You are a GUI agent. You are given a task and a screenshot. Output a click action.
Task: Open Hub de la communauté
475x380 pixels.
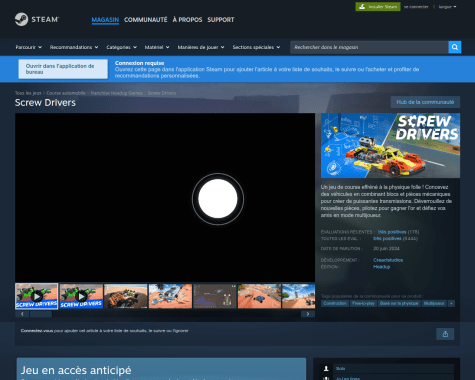pyautogui.click(x=425, y=102)
